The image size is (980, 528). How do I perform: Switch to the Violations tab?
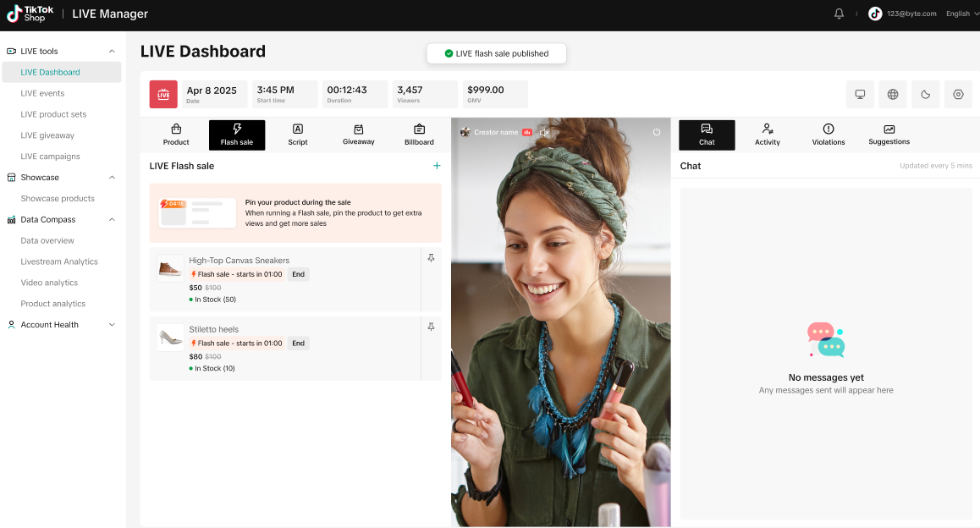[828, 135]
